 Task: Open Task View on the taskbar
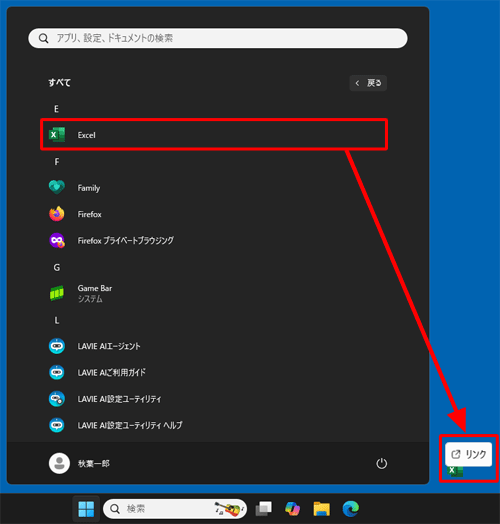point(264,509)
